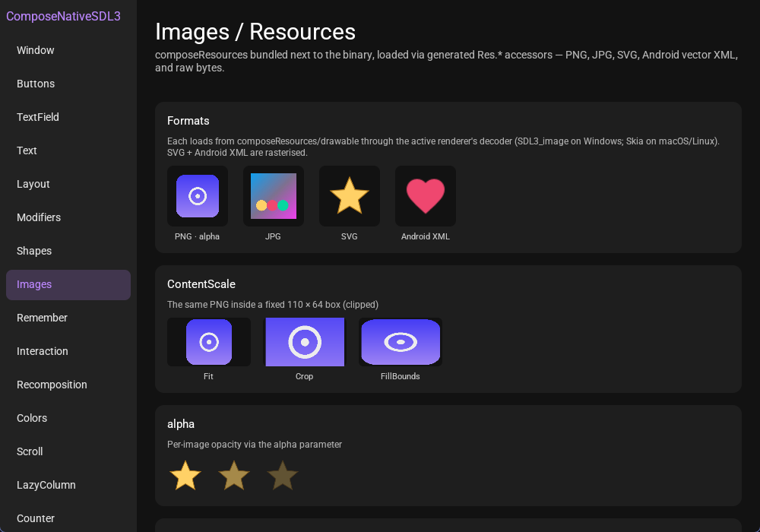Click the faintest low-opacity star
760x532 pixels.
pos(283,476)
